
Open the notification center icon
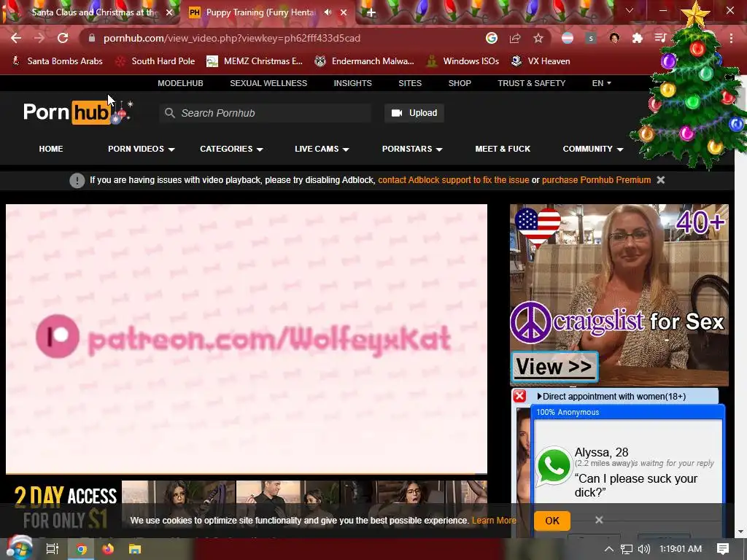pos(723,549)
